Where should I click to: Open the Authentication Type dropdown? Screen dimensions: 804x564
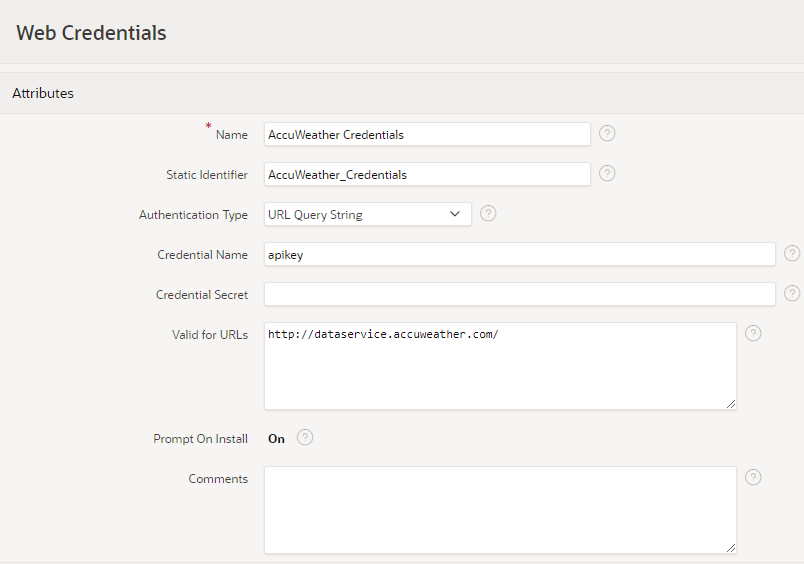tap(368, 214)
